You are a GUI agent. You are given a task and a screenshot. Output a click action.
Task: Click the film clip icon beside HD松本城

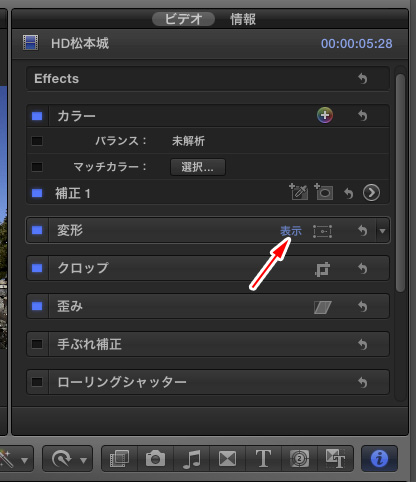[x=30, y=43]
